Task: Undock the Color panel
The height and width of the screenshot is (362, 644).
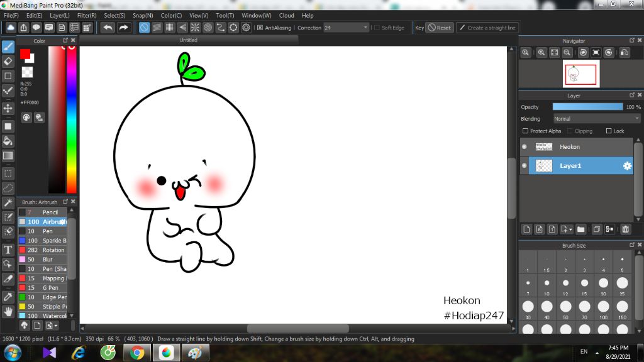Action: coord(65,40)
